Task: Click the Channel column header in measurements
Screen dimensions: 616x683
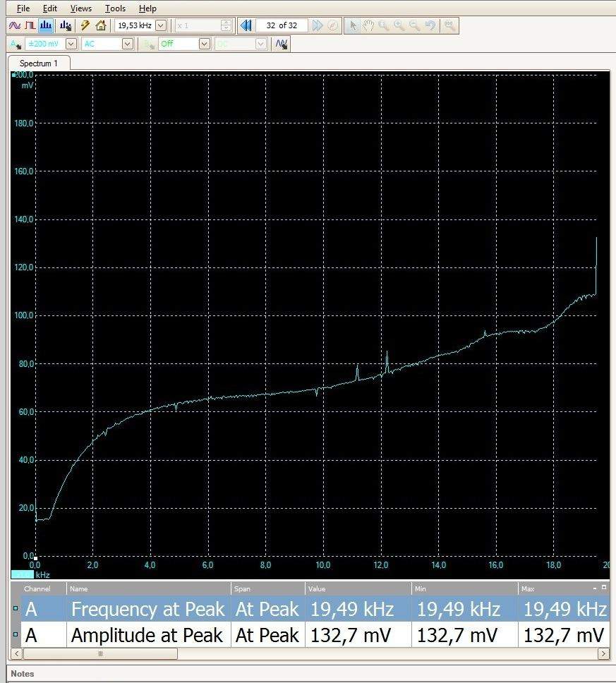Action: point(37,588)
